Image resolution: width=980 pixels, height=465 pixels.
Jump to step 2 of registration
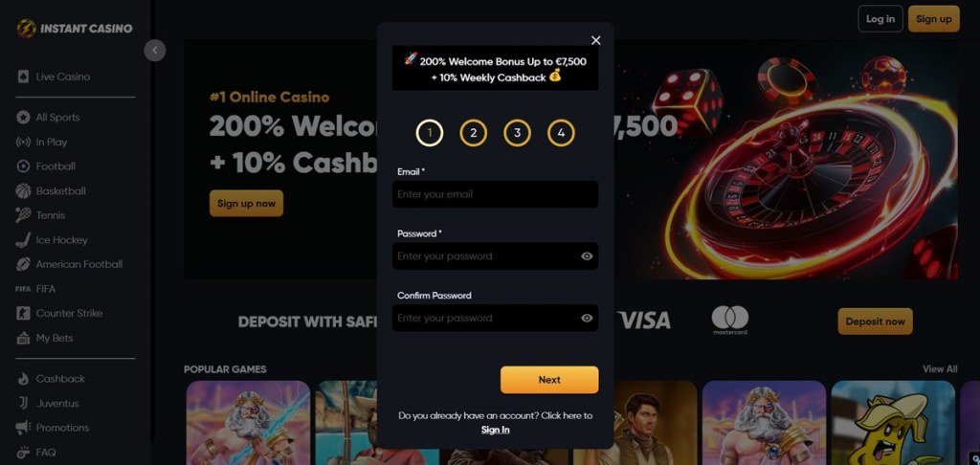coord(473,132)
